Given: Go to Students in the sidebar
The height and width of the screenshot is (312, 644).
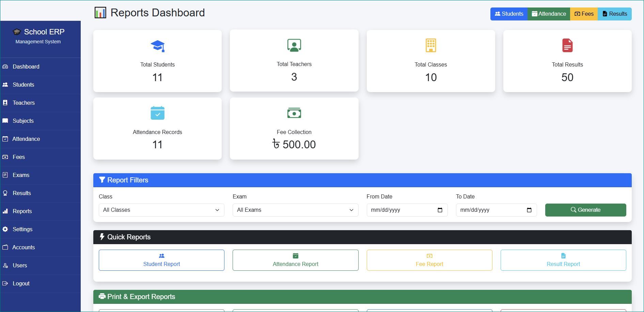Looking at the screenshot, I should coord(41,85).
